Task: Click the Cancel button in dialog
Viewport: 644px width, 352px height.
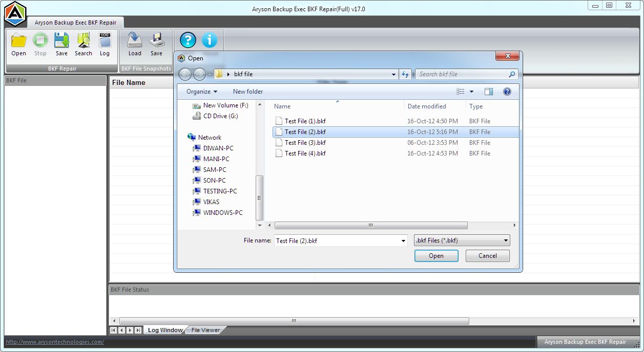Action: coord(488,256)
